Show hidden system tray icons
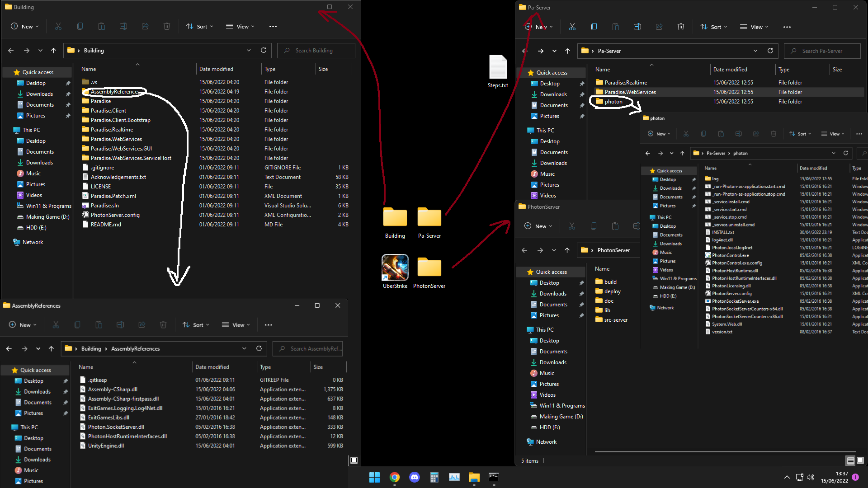This screenshot has height=488, width=868. click(787, 477)
